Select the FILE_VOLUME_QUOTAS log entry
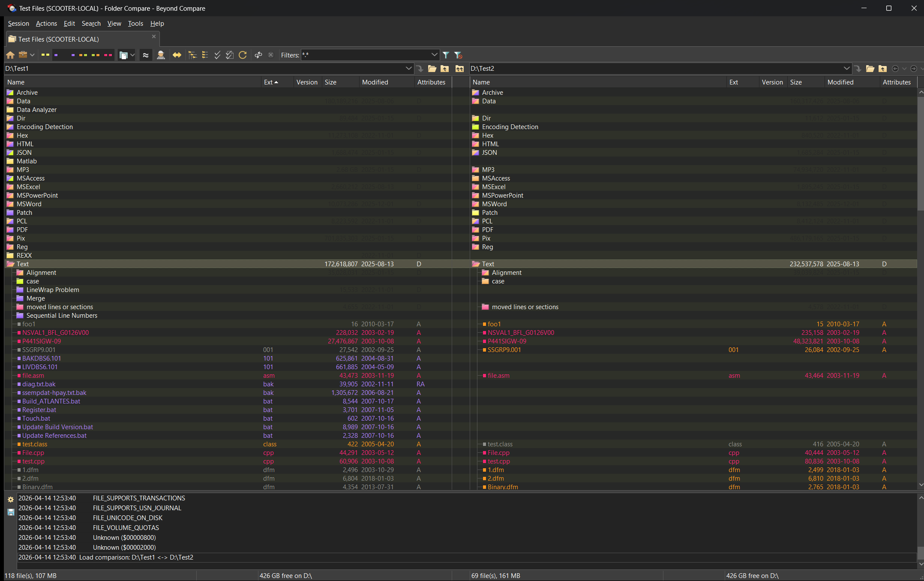Viewport: 924px width, 581px height. point(126,528)
